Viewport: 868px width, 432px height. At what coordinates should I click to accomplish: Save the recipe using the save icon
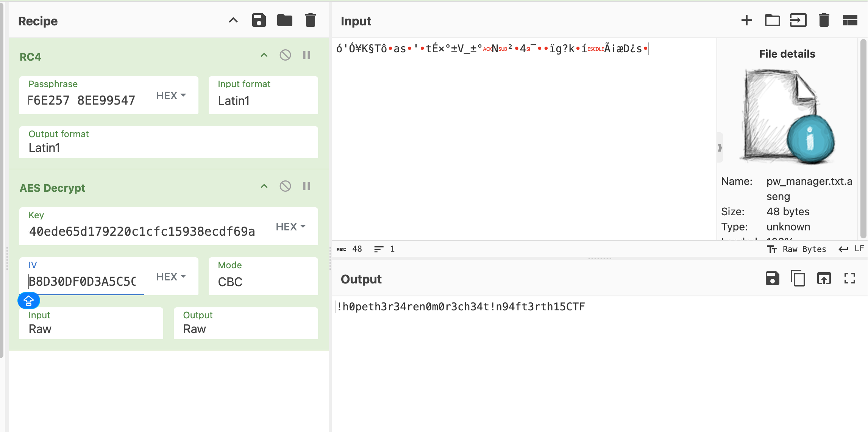[x=259, y=20]
